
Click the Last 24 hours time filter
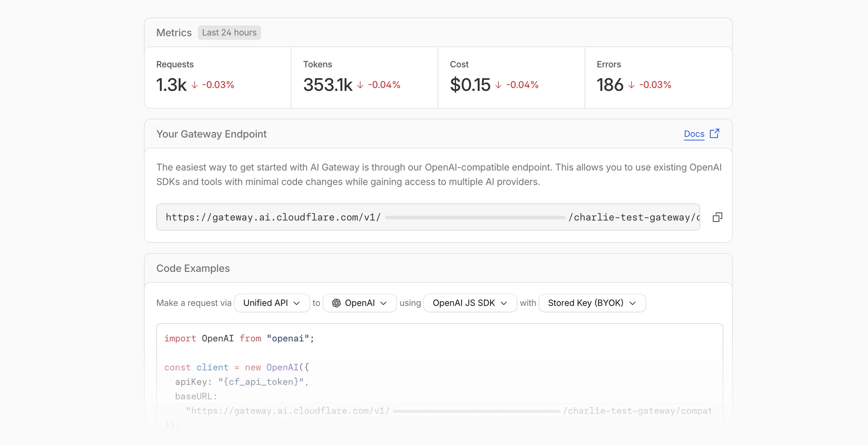coord(229,32)
